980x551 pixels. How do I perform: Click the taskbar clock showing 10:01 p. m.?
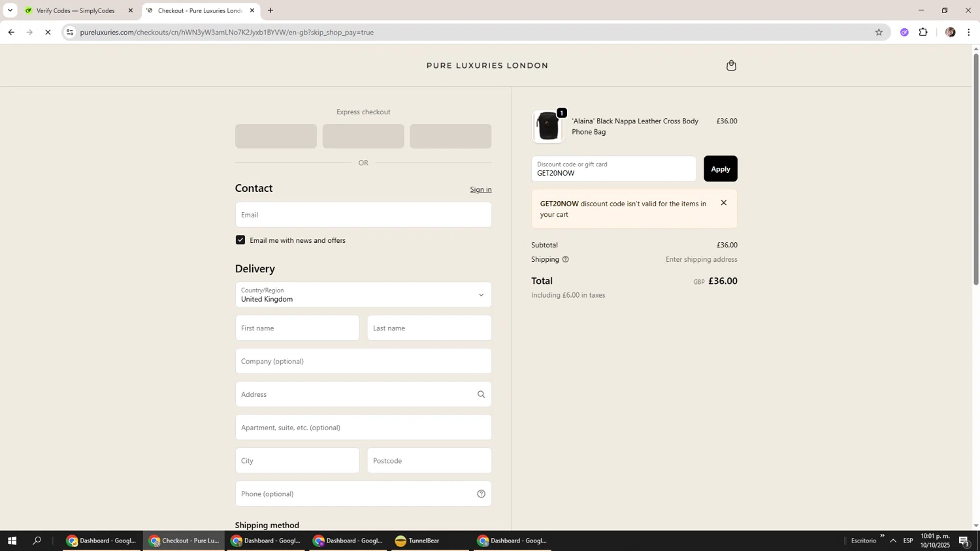tap(936, 541)
